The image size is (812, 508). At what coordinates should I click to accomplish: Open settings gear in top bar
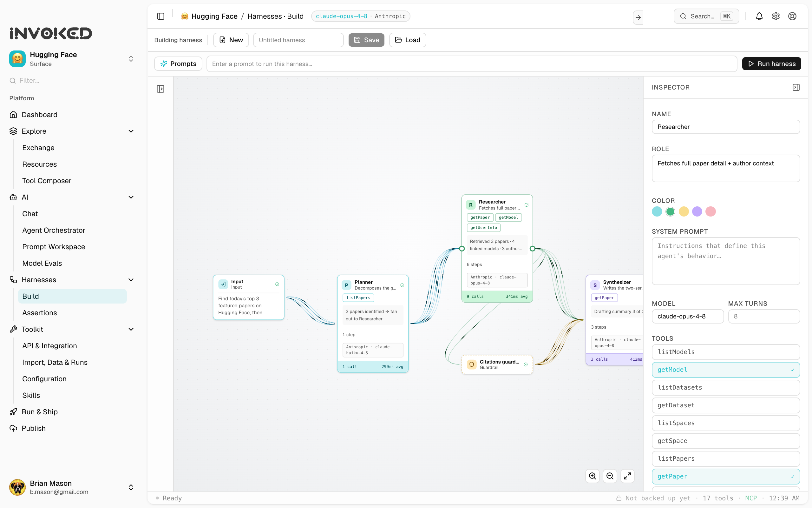(776, 16)
